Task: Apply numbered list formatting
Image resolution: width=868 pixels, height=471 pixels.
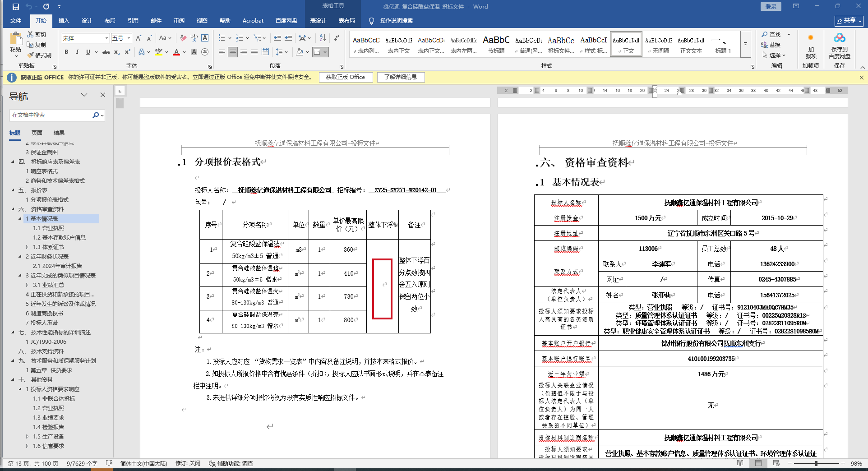Action: [x=239, y=38]
